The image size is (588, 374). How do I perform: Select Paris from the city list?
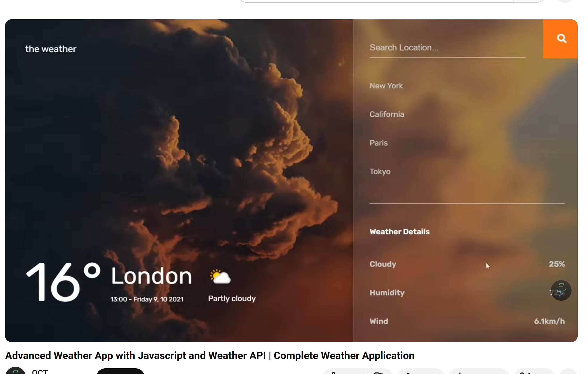[x=379, y=143]
